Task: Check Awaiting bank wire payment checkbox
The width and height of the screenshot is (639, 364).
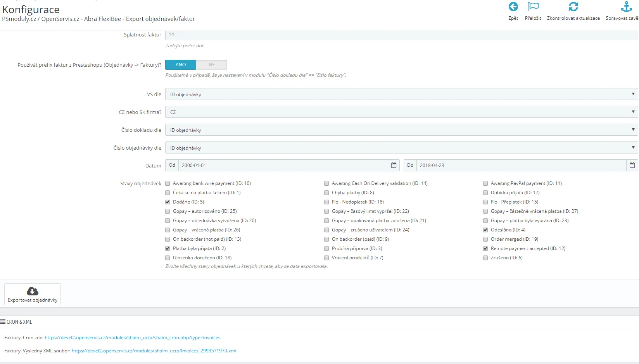Action: coord(168,183)
